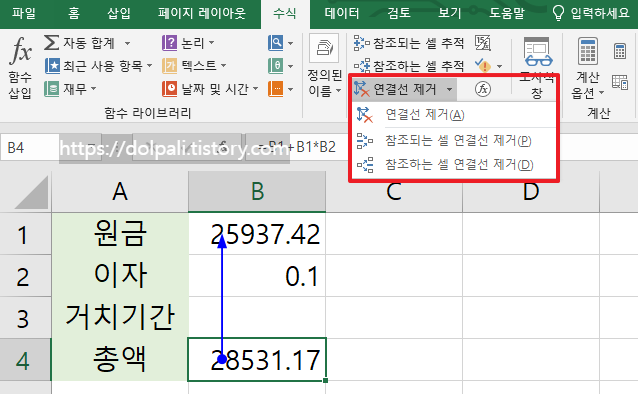This screenshot has height=394, width=638.
Task: Click the show formulas icon
Action: tap(483, 42)
